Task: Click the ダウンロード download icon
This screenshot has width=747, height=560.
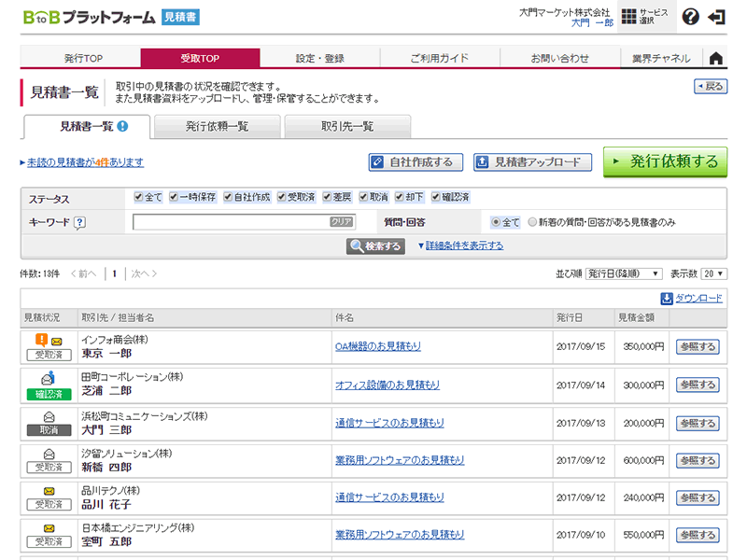Action: (x=667, y=299)
